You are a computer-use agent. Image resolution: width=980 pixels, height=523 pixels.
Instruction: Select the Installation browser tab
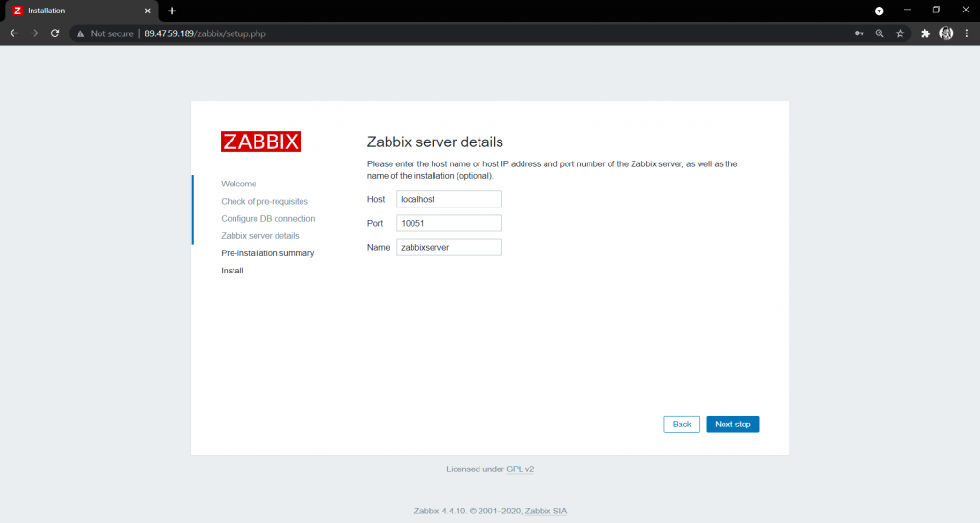click(79, 11)
